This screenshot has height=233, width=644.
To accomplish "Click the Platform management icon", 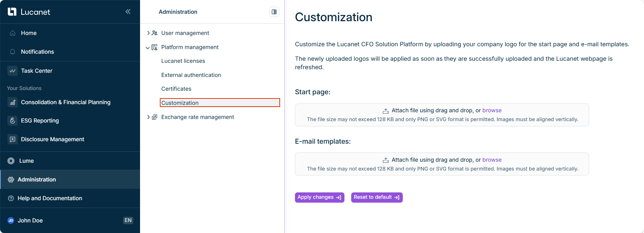I will (155, 47).
